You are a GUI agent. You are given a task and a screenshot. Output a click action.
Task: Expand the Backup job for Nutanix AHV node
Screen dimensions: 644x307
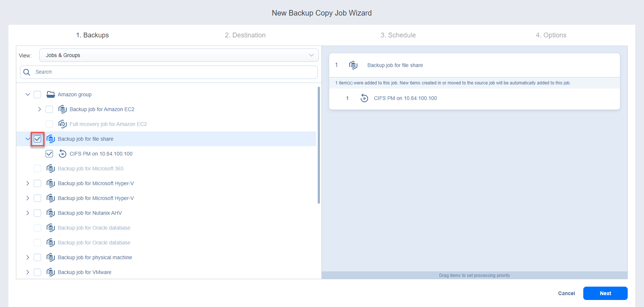pos(28,213)
